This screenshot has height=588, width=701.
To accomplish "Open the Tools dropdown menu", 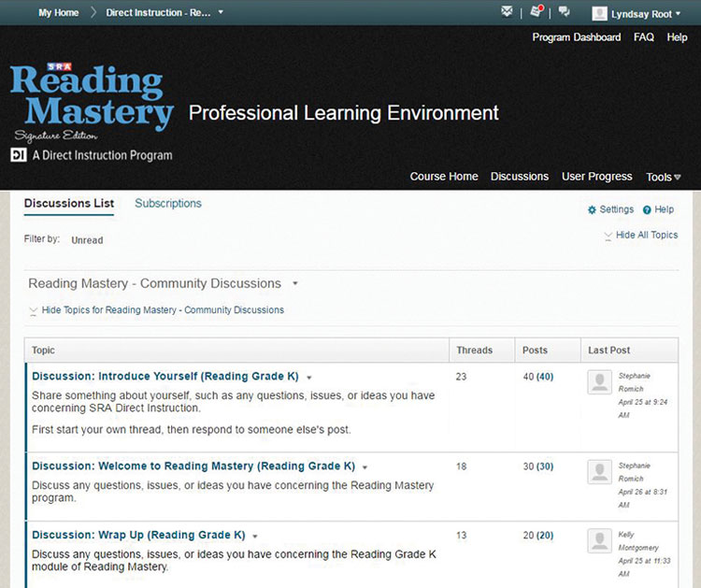I will tap(663, 177).
